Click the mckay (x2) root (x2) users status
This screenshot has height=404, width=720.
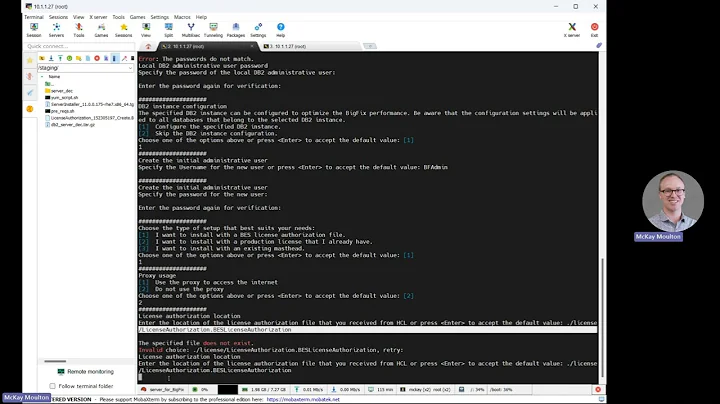pos(426,389)
